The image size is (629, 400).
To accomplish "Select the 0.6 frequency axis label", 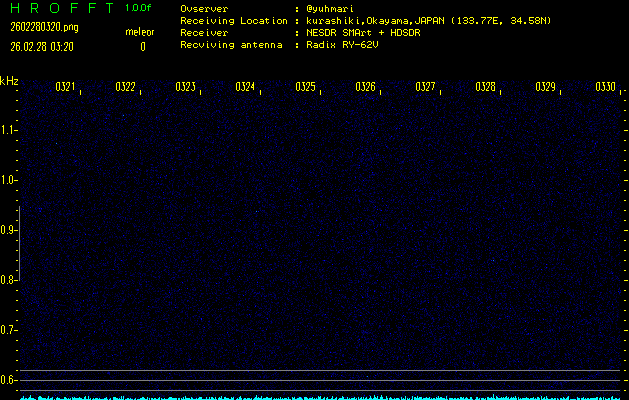I will pyautogui.click(x=9, y=380).
